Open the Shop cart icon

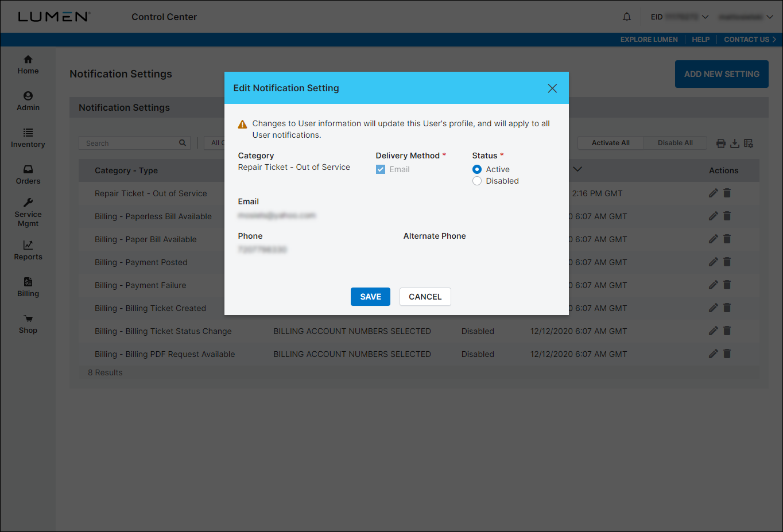28,319
